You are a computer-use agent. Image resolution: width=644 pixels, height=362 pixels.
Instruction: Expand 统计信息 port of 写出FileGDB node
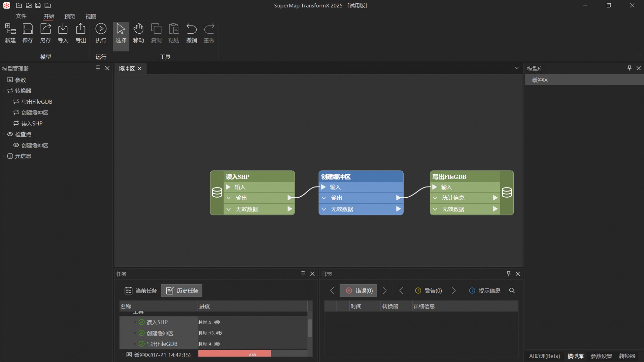coord(435,198)
